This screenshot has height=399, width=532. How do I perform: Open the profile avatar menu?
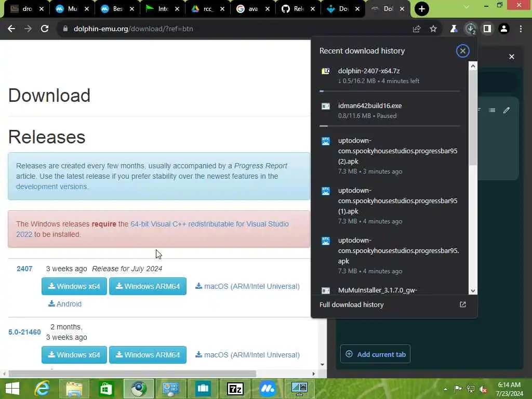[x=504, y=29]
